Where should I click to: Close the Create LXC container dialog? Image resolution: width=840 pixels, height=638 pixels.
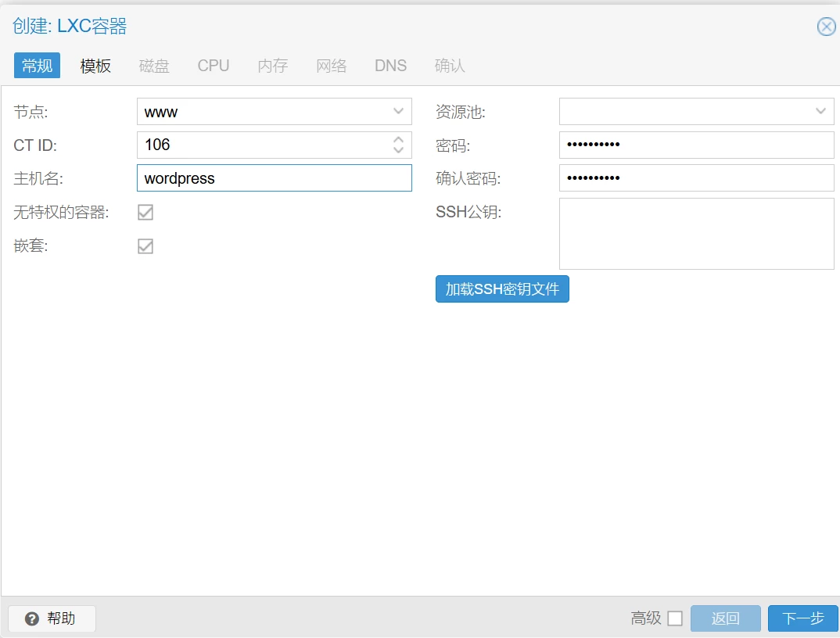click(x=826, y=27)
